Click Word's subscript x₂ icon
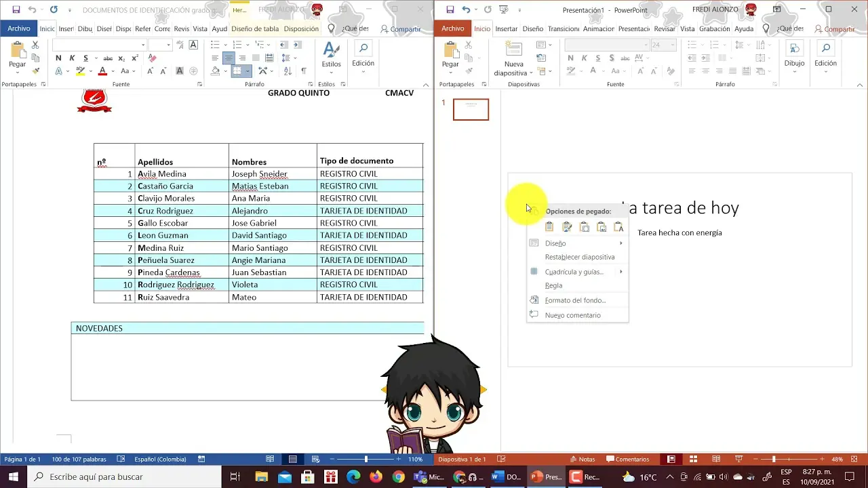The image size is (868, 488). 122,58
